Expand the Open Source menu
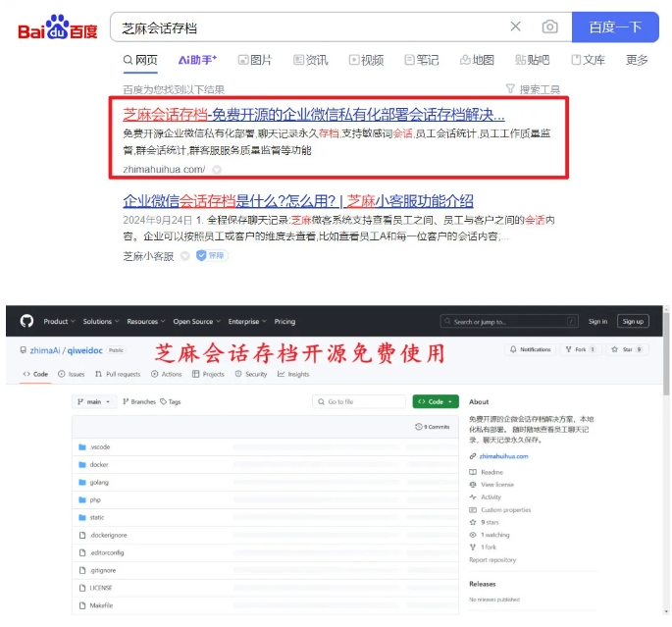Screen dimensions: 672x627 pos(197,322)
